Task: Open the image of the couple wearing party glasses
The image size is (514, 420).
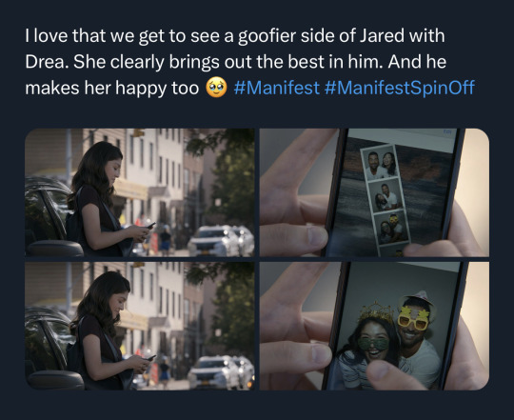Action: click(374, 326)
